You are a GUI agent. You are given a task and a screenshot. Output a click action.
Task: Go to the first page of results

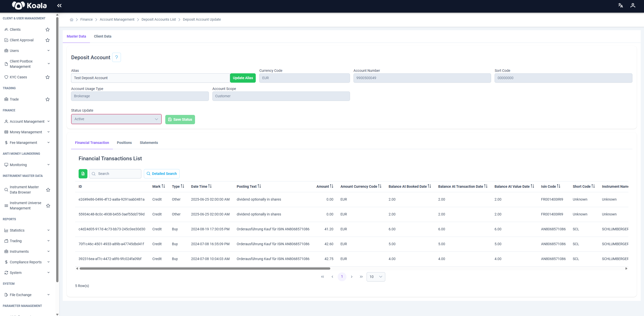pyautogui.click(x=323, y=277)
